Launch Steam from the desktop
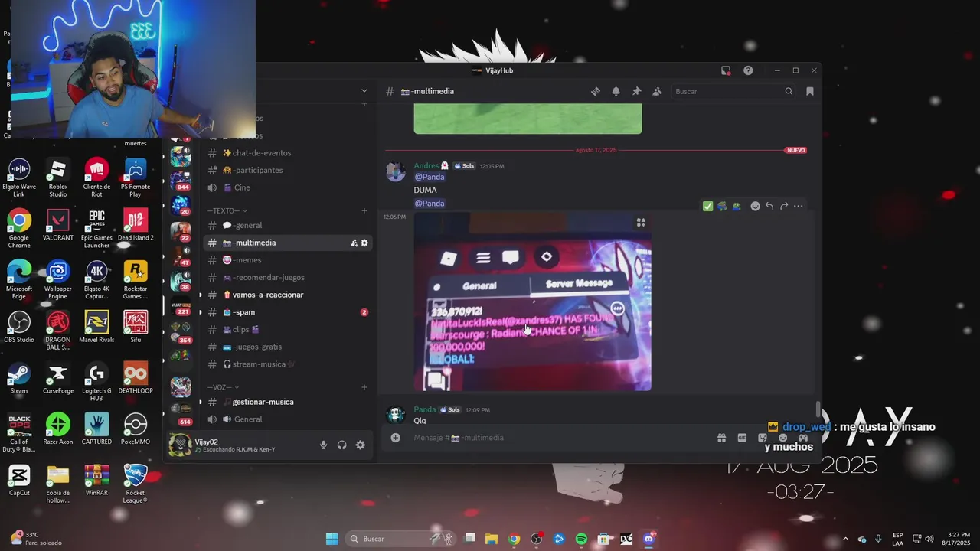980x551 pixels. tap(19, 378)
